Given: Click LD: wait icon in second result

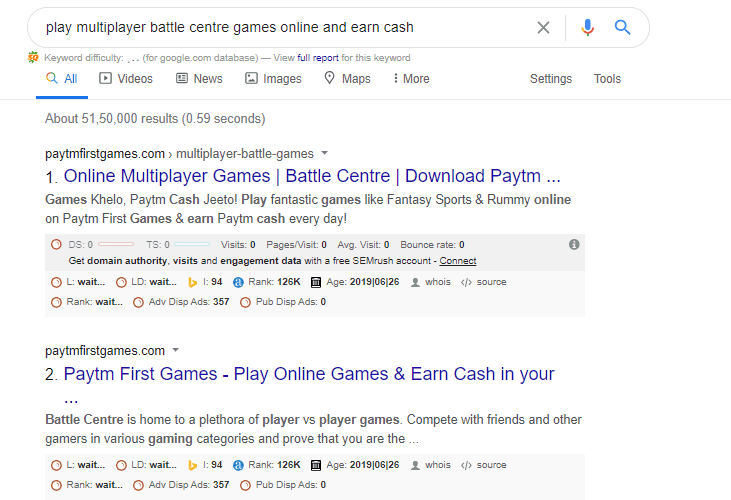Looking at the screenshot, I should pos(121,465).
